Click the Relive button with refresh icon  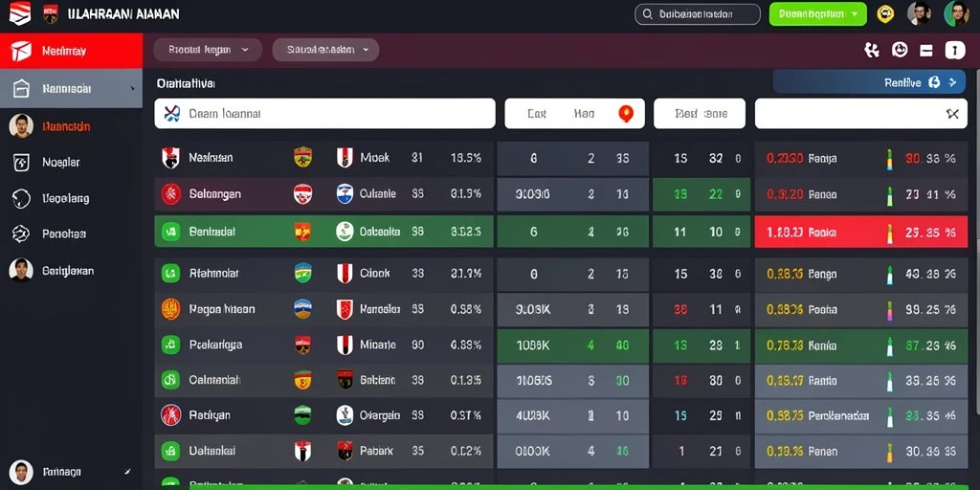point(869,82)
